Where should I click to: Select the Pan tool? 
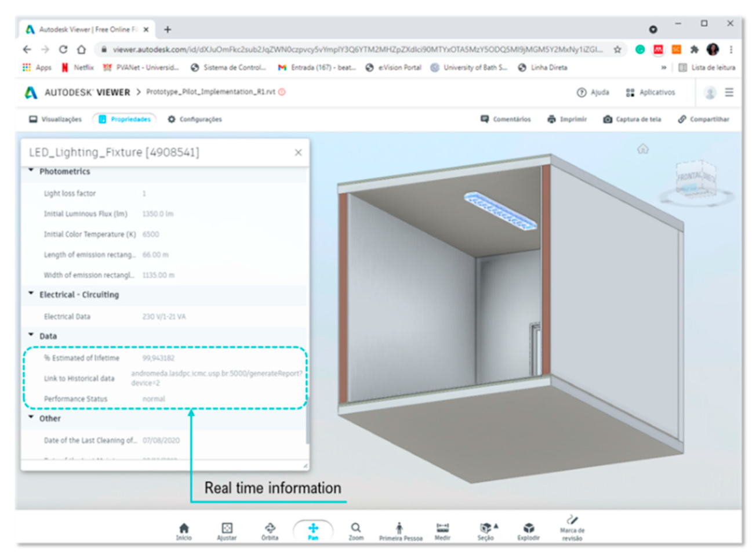coord(313,529)
